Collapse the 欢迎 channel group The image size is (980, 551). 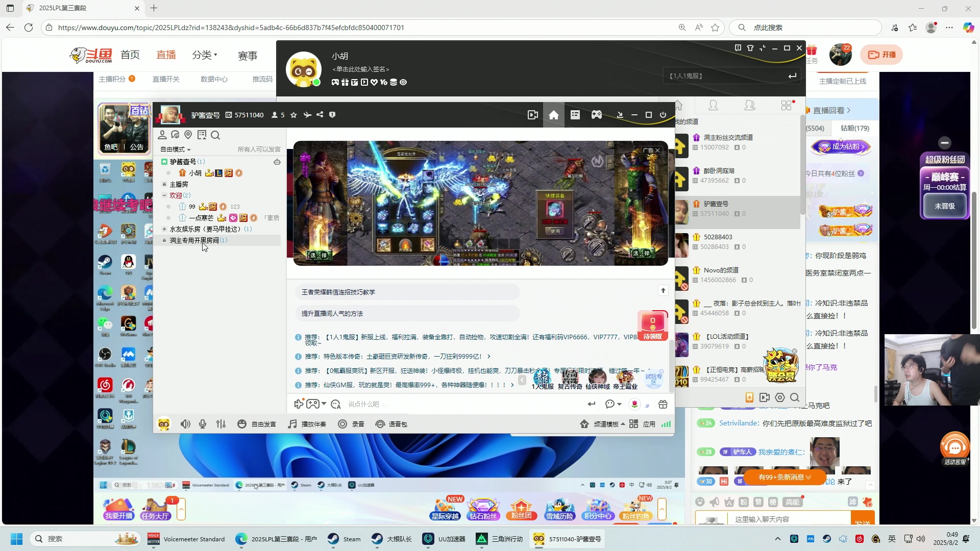click(x=164, y=195)
